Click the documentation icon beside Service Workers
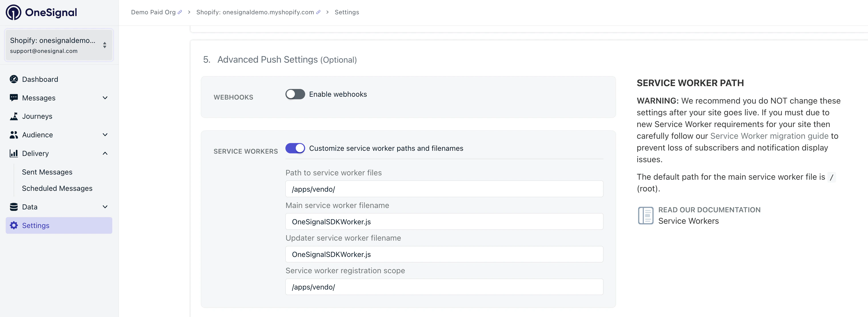Image resolution: width=868 pixels, height=317 pixels. tap(646, 215)
